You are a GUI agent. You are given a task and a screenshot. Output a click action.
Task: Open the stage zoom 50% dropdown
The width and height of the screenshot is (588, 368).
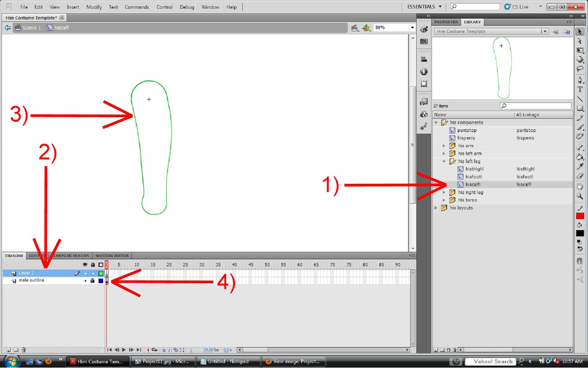[x=412, y=28]
